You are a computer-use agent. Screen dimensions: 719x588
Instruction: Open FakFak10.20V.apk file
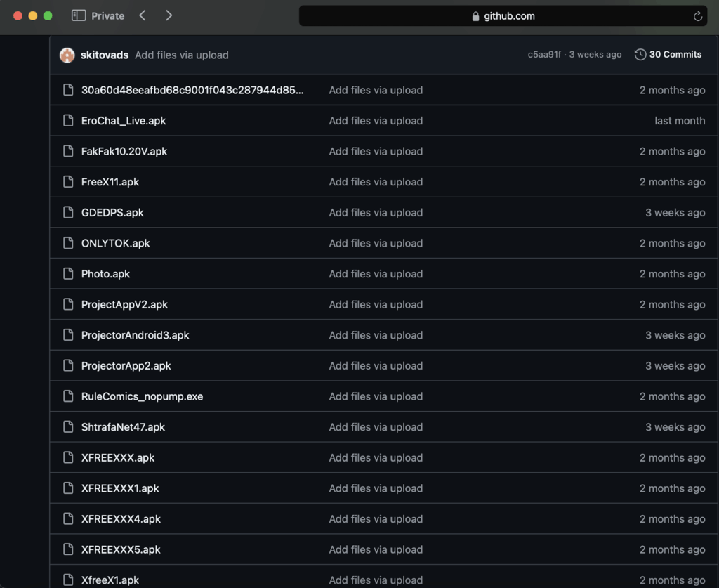coord(124,151)
